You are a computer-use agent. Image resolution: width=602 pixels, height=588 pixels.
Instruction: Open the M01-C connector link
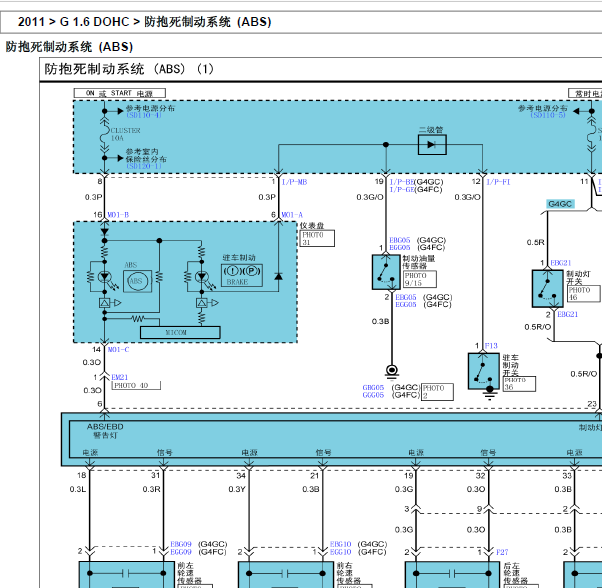point(118,349)
